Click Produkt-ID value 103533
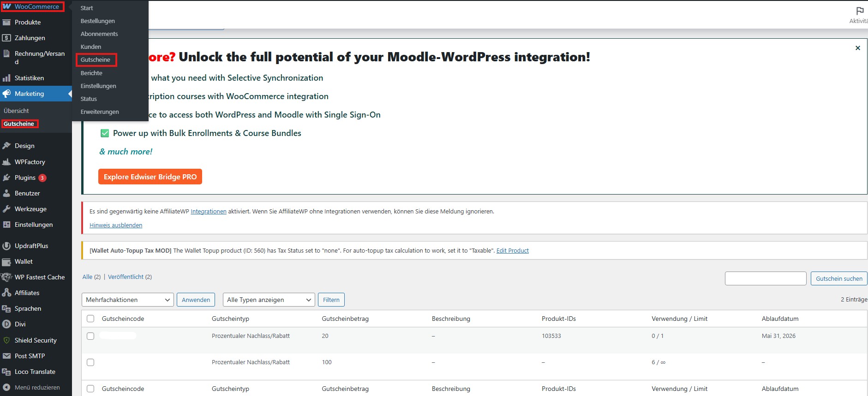 (551, 336)
